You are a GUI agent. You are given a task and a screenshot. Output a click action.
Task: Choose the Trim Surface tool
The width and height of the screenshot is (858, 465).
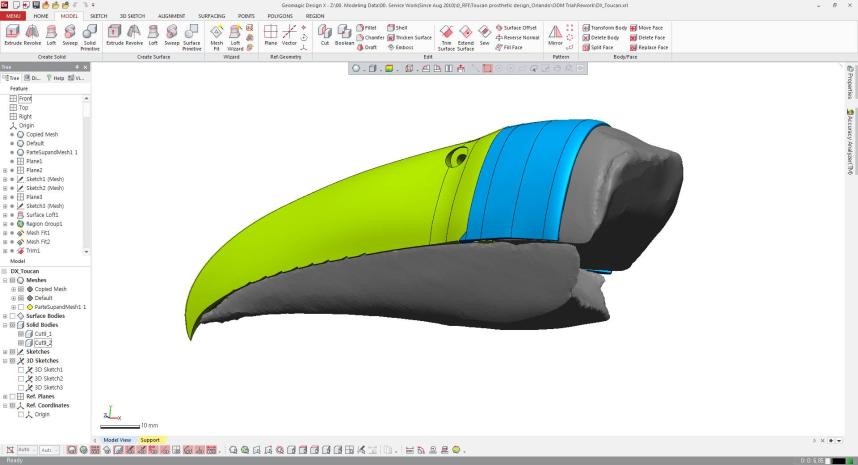(x=446, y=35)
